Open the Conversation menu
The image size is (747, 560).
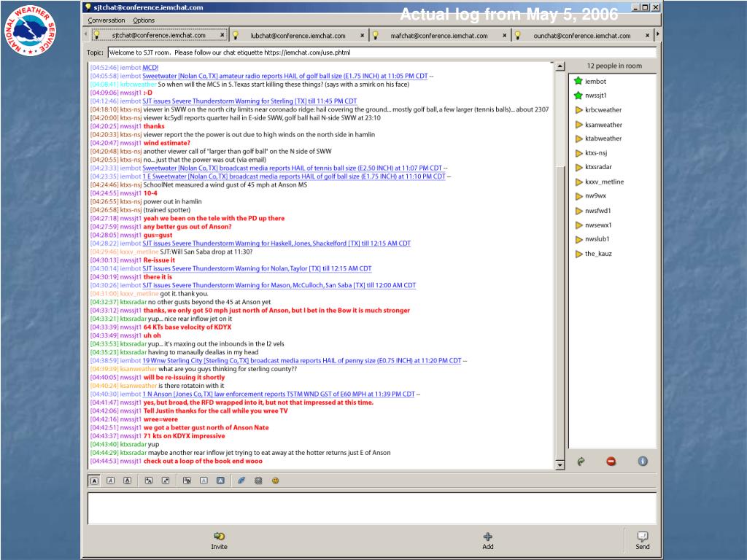pos(107,20)
